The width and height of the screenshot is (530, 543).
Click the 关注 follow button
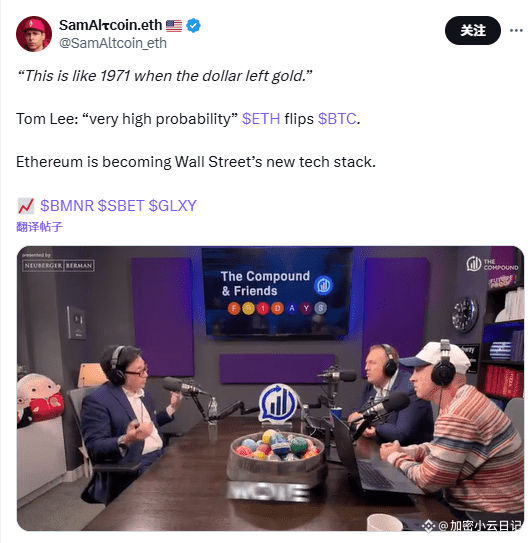pos(472,30)
